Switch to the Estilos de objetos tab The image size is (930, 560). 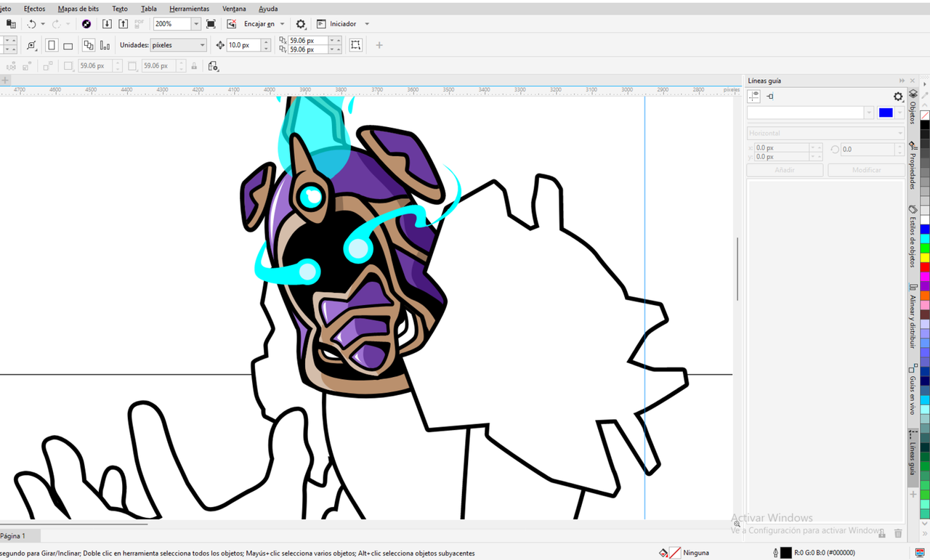pos(913,238)
